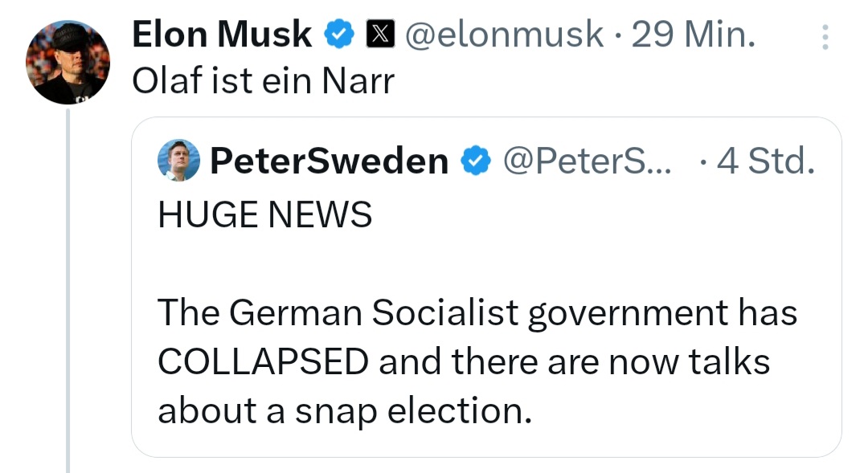Screen dimensions: 868x473
Task: Open the truncated @PeterS... handle
Action: click(x=589, y=161)
